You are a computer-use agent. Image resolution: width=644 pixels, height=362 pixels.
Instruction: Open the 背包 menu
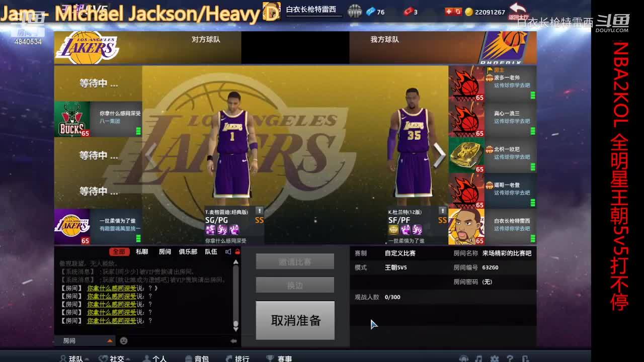197,358
